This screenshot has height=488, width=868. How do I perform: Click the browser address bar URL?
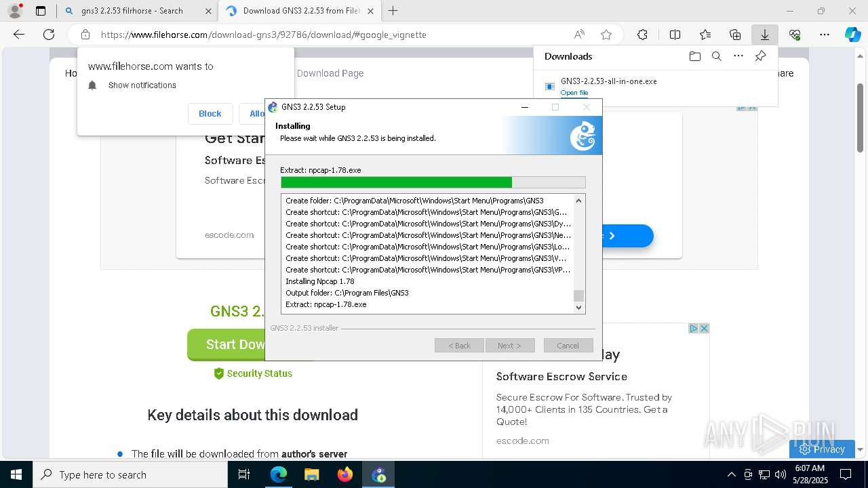[x=264, y=35]
